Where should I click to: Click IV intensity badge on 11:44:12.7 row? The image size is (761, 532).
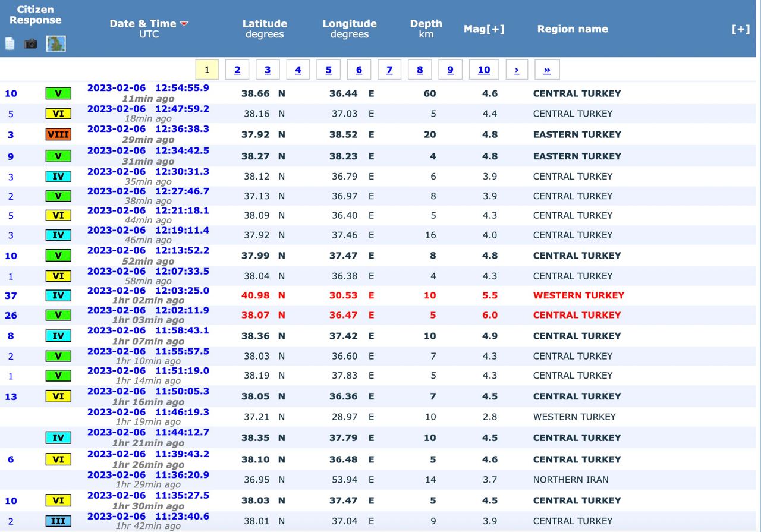(x=58, y=437)
